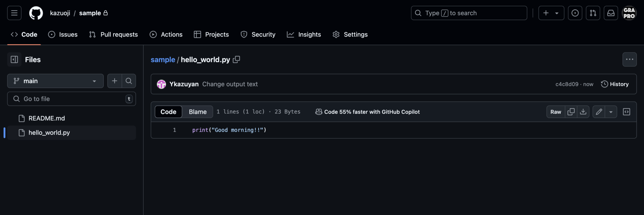
Task: Copy raw file contents icon
Action: click(x=571, y=112)
